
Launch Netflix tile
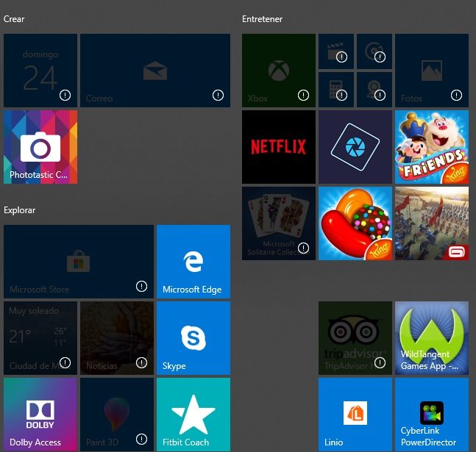coord(279,147)
